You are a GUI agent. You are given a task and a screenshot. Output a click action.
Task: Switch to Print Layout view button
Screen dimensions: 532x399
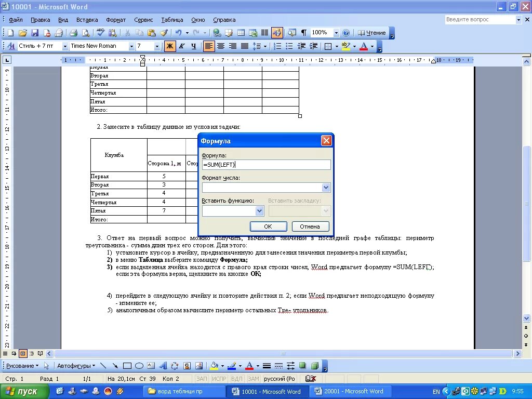(x=23, y=353)
